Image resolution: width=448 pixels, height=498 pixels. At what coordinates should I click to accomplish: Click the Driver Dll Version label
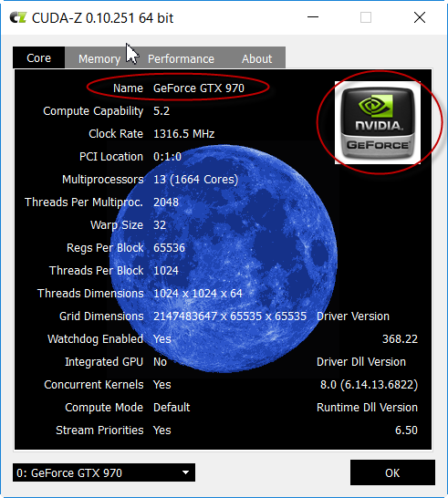coord(361,362)
